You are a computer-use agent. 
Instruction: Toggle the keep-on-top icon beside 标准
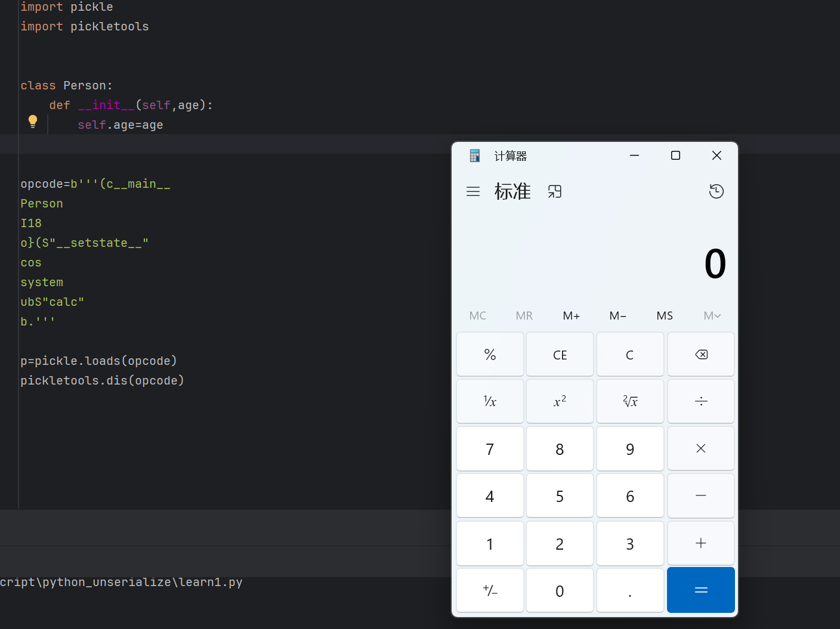pyautogui.click(x=555, y=191)
